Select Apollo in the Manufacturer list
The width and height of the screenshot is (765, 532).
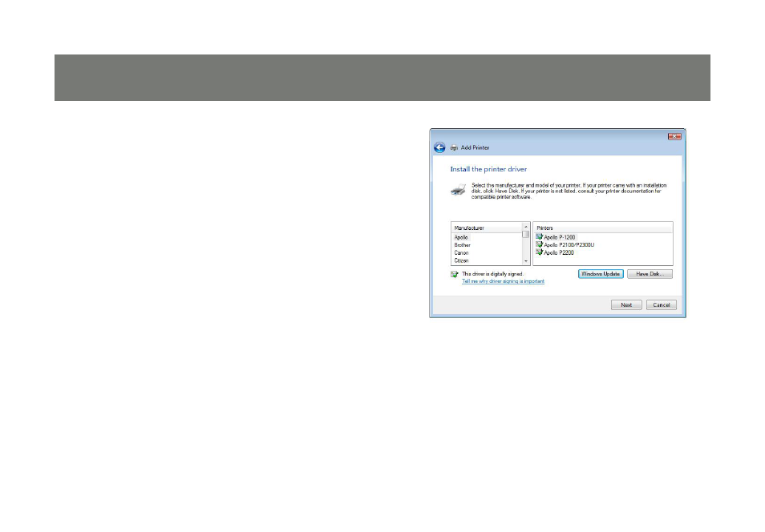pyautogui.click(x=461, y=237)
